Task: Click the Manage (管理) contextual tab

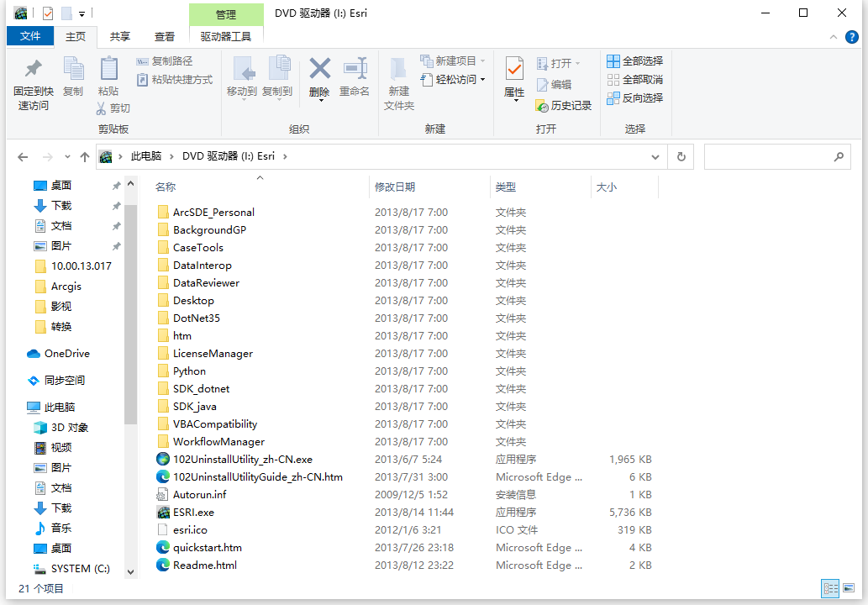Action: [226, 14]
